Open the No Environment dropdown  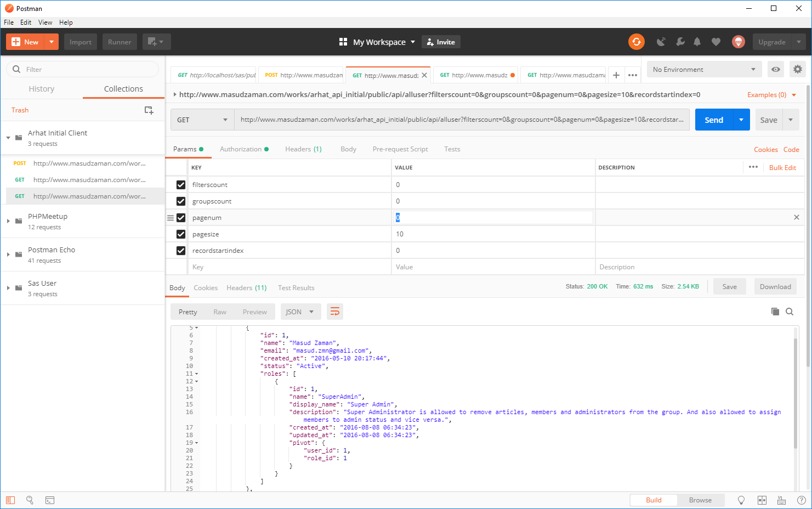tap(703, 70)
